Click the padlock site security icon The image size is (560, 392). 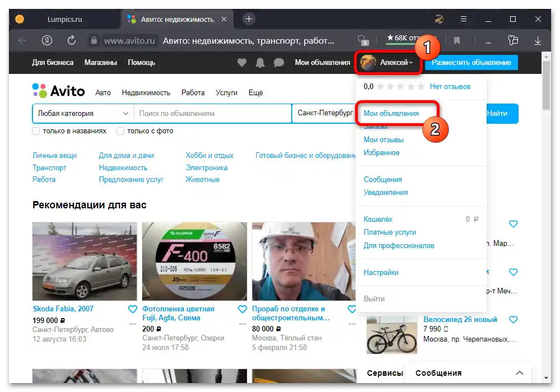coord(94,41)
